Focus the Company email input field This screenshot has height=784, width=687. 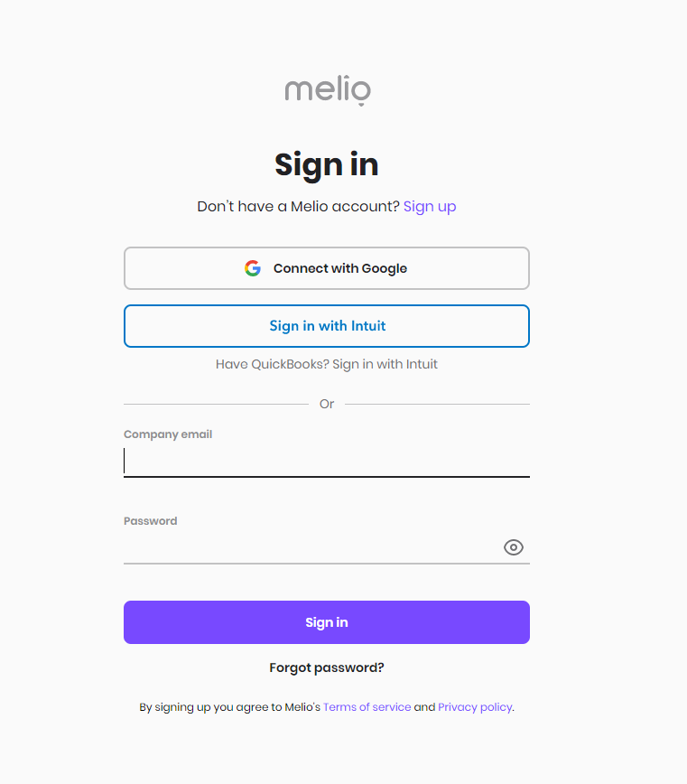[327, 461]
